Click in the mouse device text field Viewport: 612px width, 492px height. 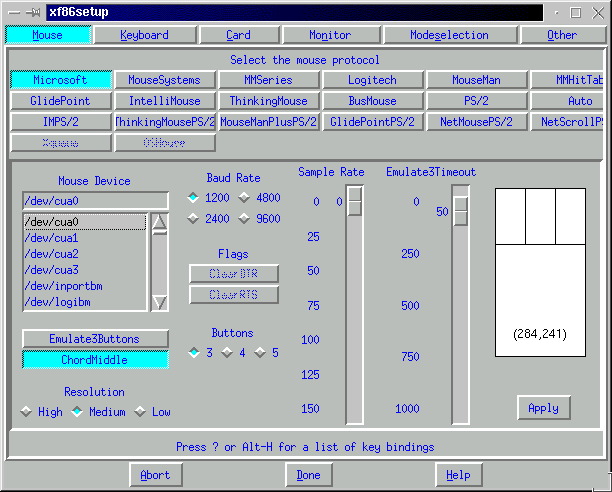click(95, 201)
